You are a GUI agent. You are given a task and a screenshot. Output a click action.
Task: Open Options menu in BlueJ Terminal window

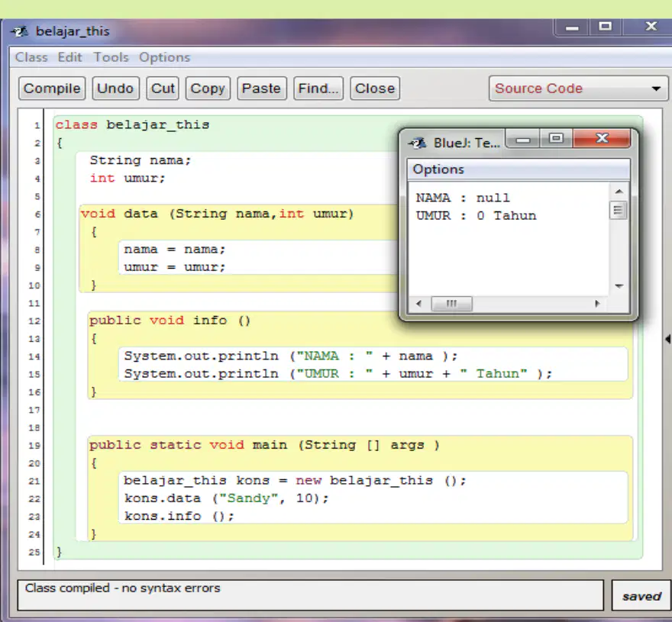pyautogui.click(x=438, y=169)
